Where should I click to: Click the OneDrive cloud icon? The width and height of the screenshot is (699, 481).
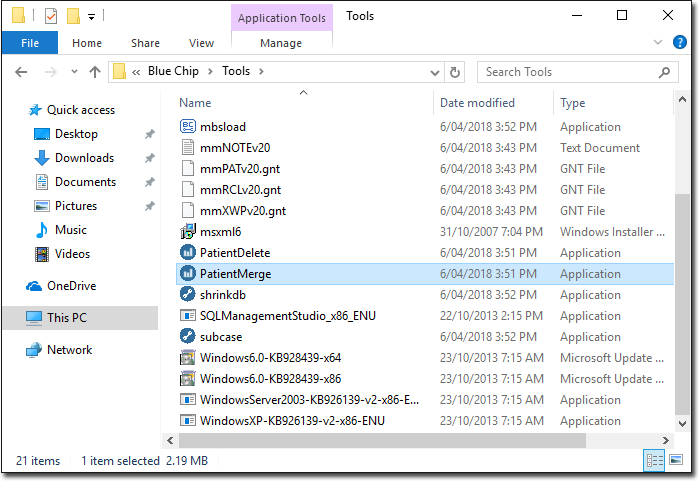(x=35, y=286)
